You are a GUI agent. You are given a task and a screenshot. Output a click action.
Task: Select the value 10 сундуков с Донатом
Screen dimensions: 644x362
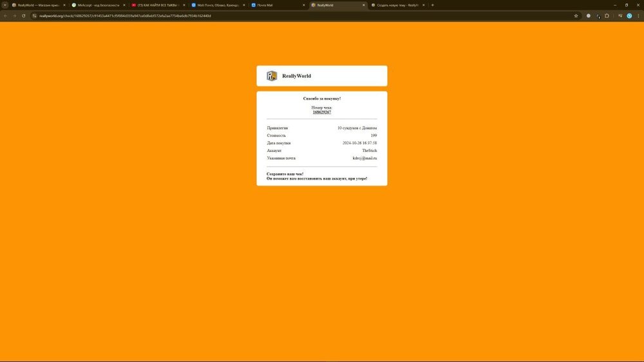tap(357, 128)
